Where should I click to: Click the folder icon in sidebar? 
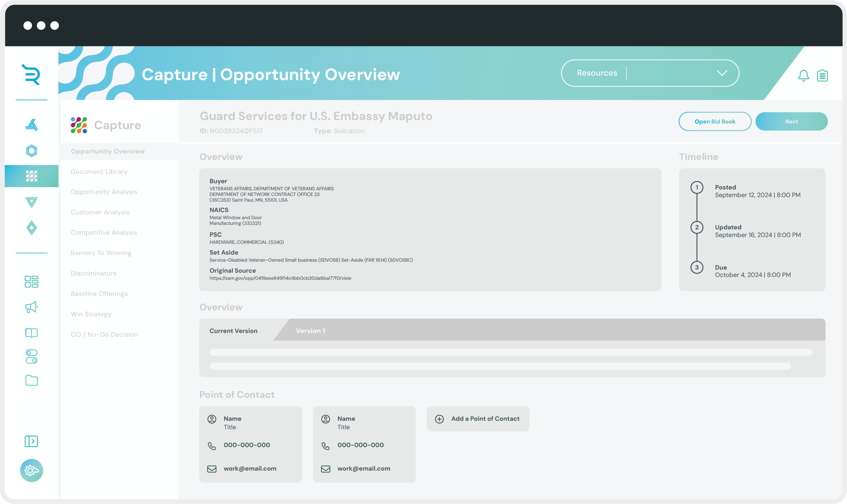pos(31,380)
